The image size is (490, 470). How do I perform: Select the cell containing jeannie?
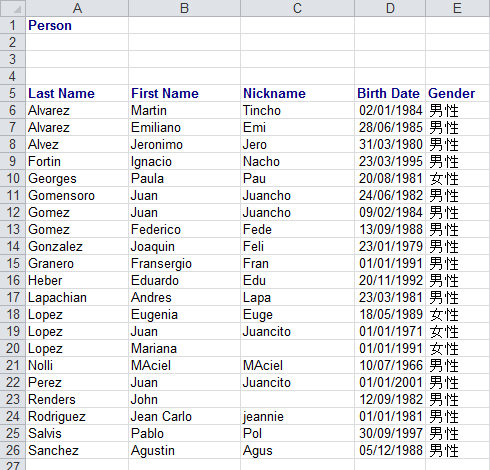pyautogui.click(x=297, y=416)
